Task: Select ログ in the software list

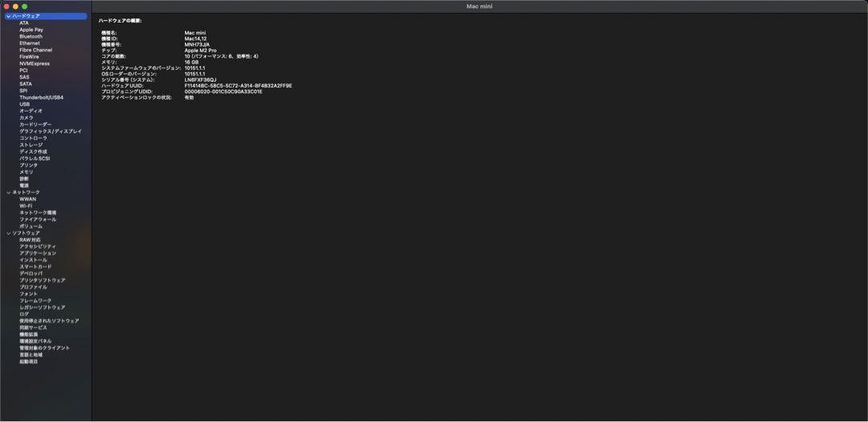Action: [x=24, y=314]
